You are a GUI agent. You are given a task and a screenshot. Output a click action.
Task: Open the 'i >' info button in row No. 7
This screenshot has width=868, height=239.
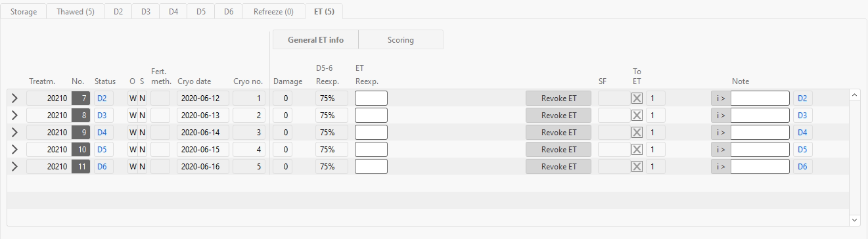tap(721, 98)
